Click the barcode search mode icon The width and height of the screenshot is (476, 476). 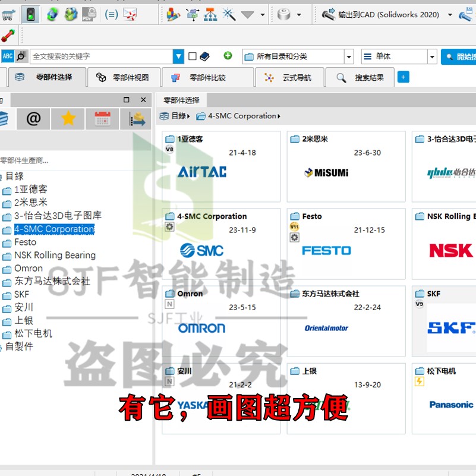21,56
